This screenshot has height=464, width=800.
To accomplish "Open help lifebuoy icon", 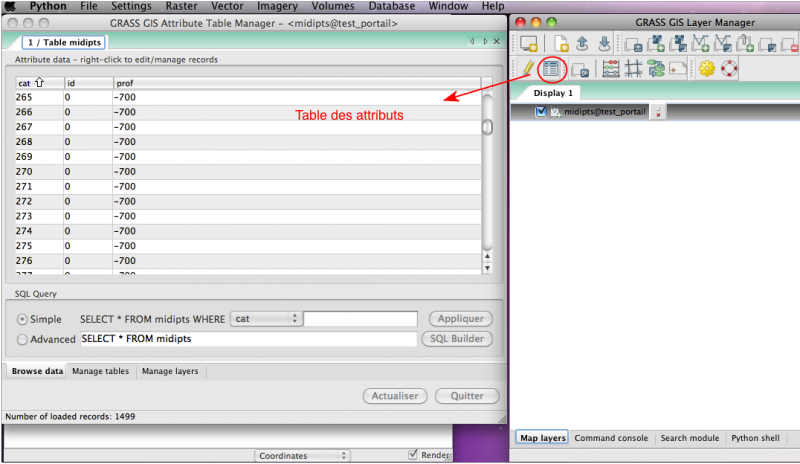I will (729, 69).
